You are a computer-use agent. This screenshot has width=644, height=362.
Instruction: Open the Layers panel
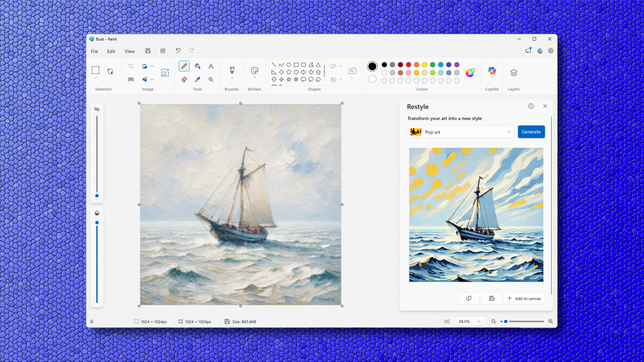514,73
